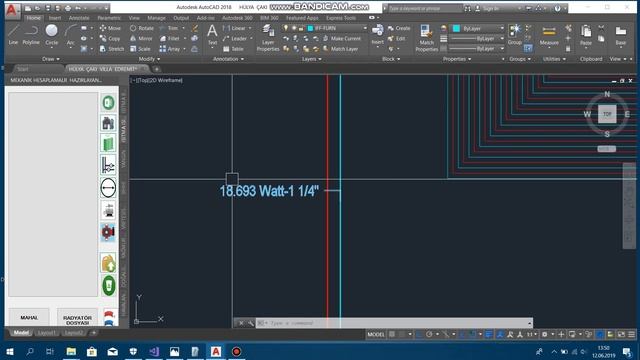Open the Annotate ribbon tab
This screenshot has width=640, height=360.
tap(79, 18)
